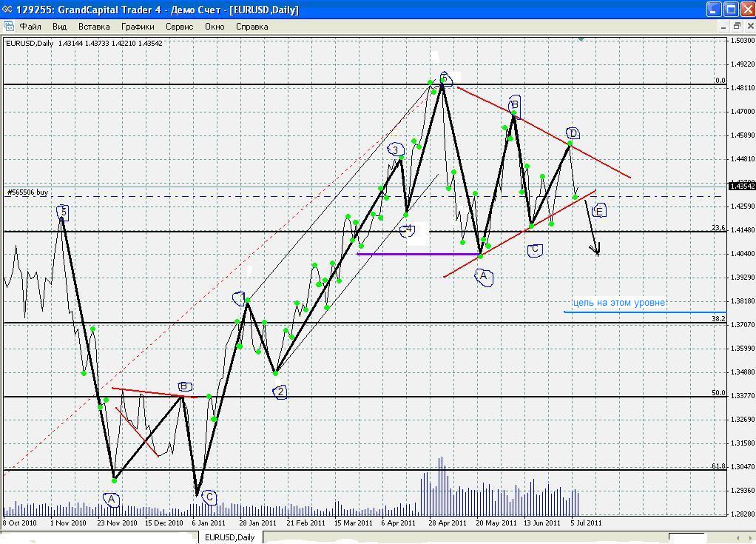
Task: Click the 1.31580 price scale label
Action: [743, 443]
